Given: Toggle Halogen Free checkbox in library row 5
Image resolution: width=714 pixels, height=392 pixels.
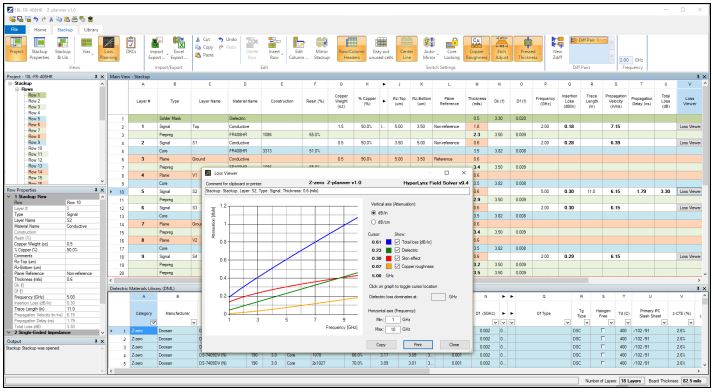Looking at the screenshot, I should coord(603,363).
